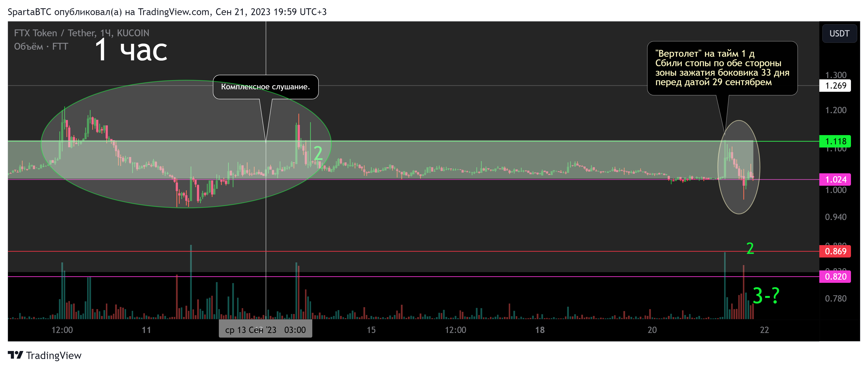This screenshot has width=868, height=369.
Task: Click the green 3-? annotation text
Action: (x=766, y=295)
